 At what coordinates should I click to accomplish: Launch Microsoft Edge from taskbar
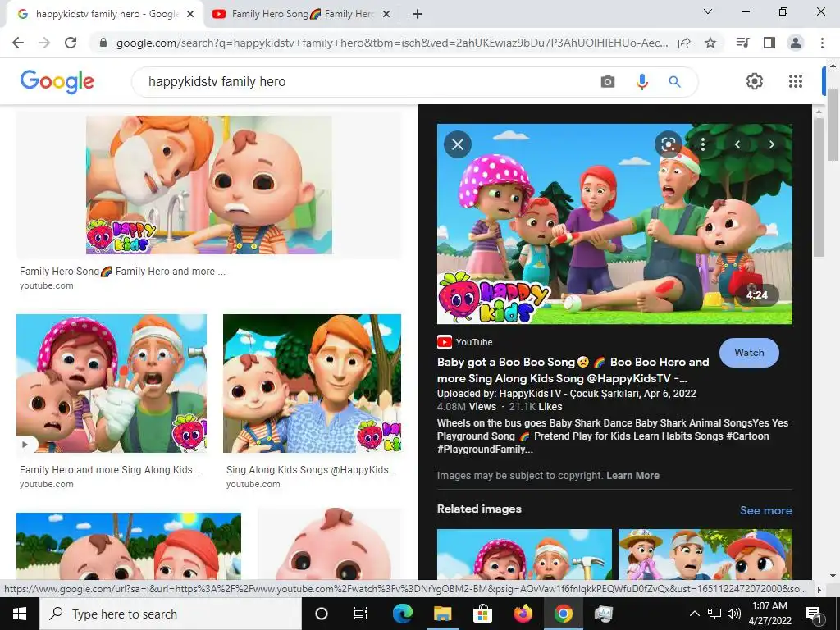click(x=402, y=614)
